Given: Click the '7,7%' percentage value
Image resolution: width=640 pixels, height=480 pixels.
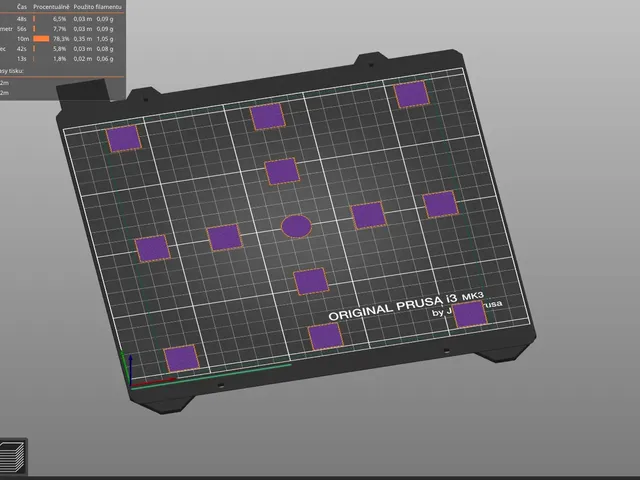Looking at the screenshot, I should click(x=59, y=29).
